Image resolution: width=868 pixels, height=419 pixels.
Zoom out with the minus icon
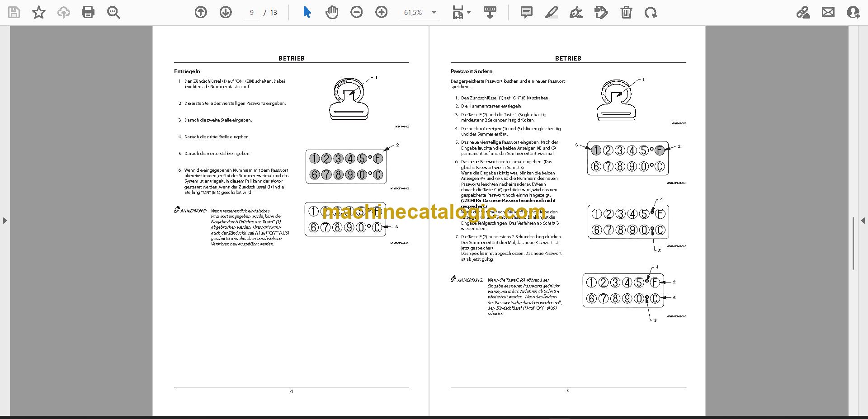pyautogui.click(x=357, y=12)
